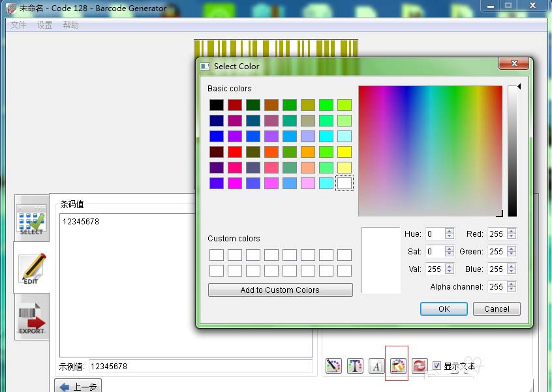The width and height of the screenshot is (552, 392).
Task: Open the 帮助 menu
Action: click(70, 25)
